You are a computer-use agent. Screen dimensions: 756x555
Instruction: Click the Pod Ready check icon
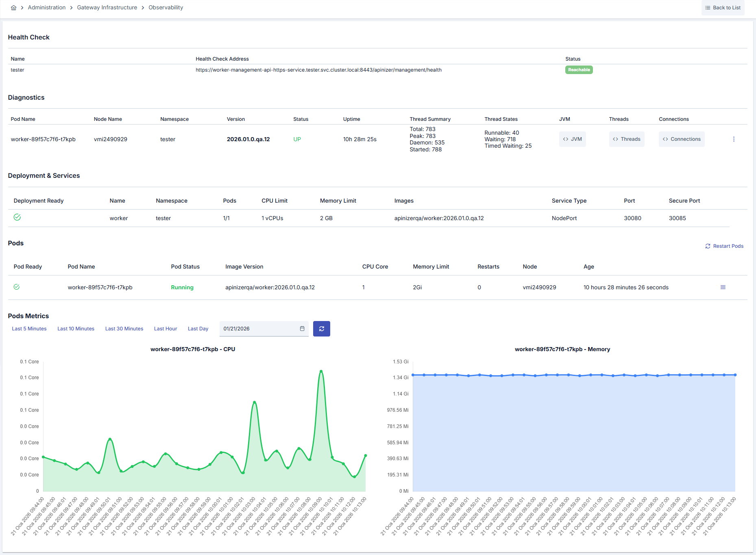(17, 287)
